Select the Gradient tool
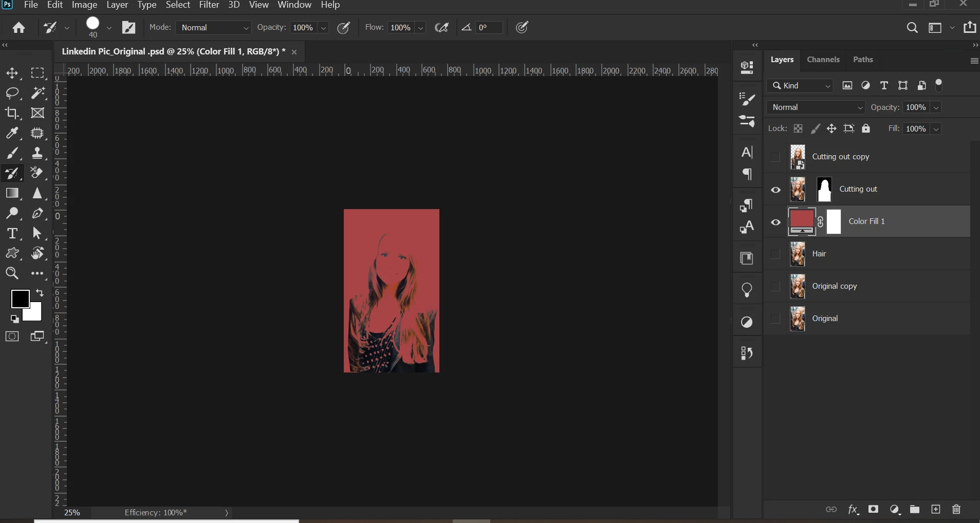The height and width of the screenshot is (523, 980). [12, 193]
